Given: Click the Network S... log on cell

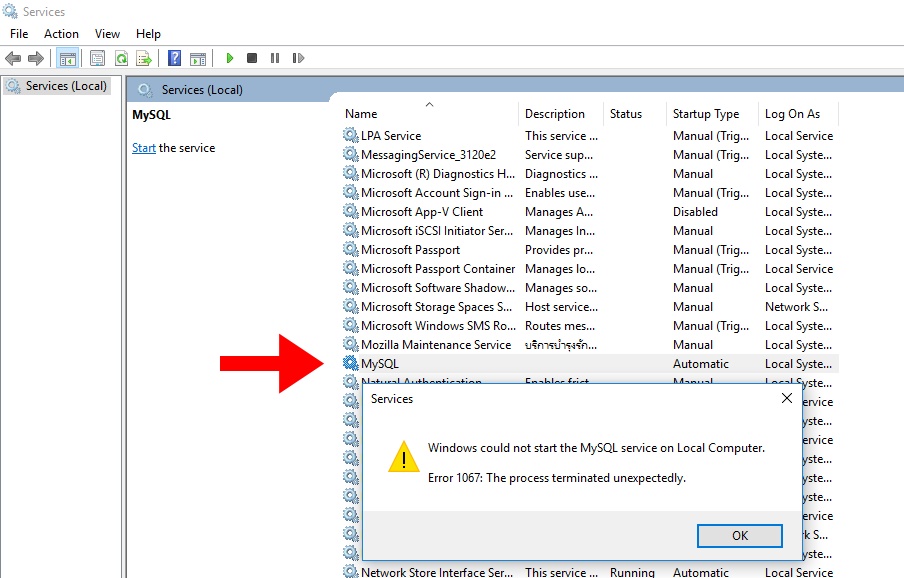Looking at the screenshot, I should tap(796, 307).
